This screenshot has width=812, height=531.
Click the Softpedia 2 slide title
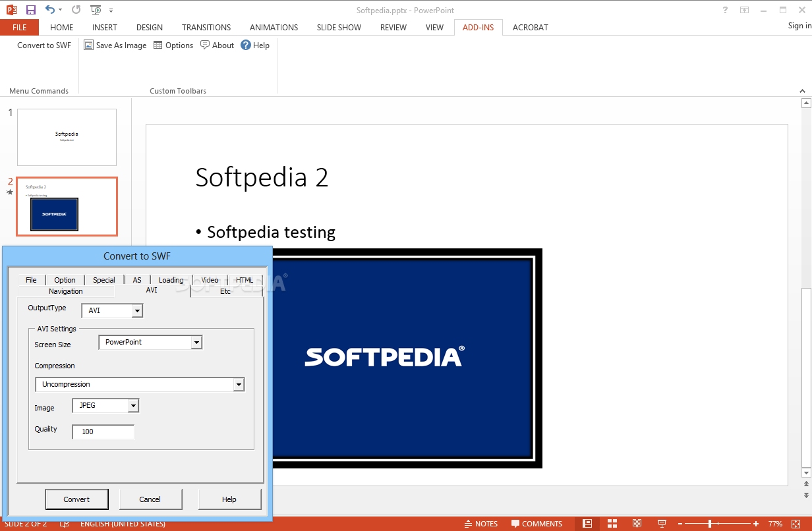[x=262, y=178]
